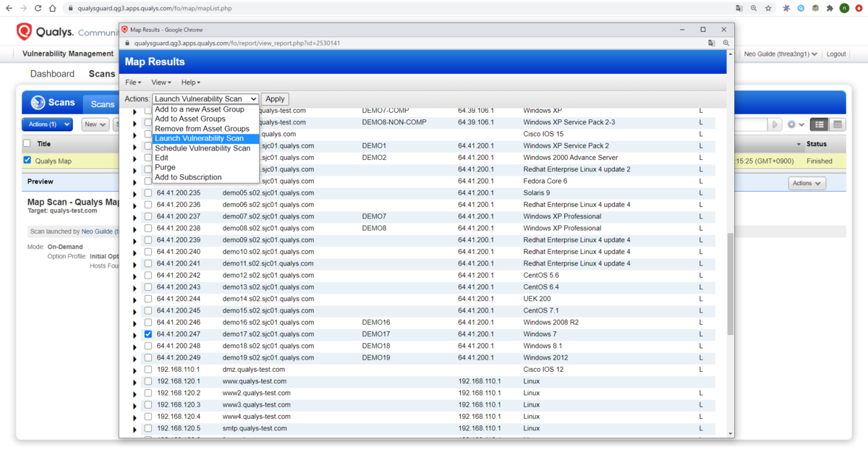Check the box for host 64.41.200.235
The width and height of the screenshot is (868, 455).
148,193
